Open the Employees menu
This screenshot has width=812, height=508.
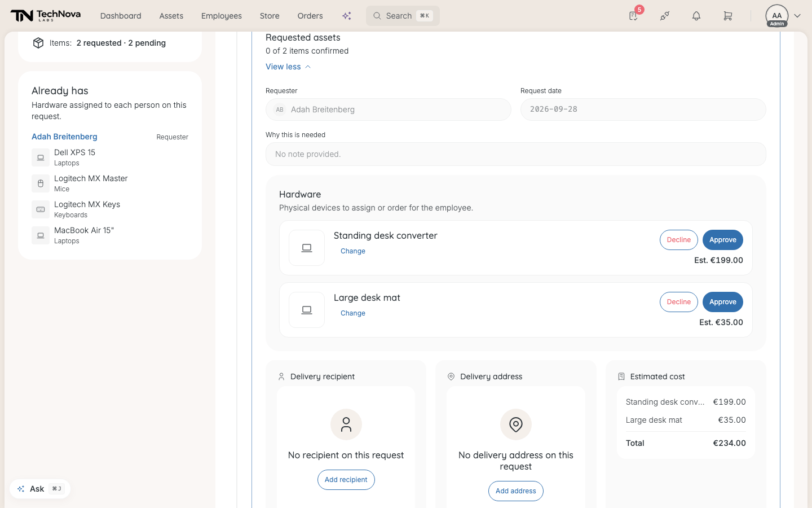[x=222, y=16]
